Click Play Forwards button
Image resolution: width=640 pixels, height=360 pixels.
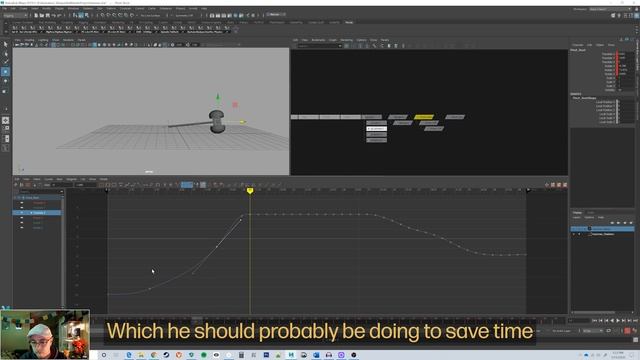coord(618,321)
